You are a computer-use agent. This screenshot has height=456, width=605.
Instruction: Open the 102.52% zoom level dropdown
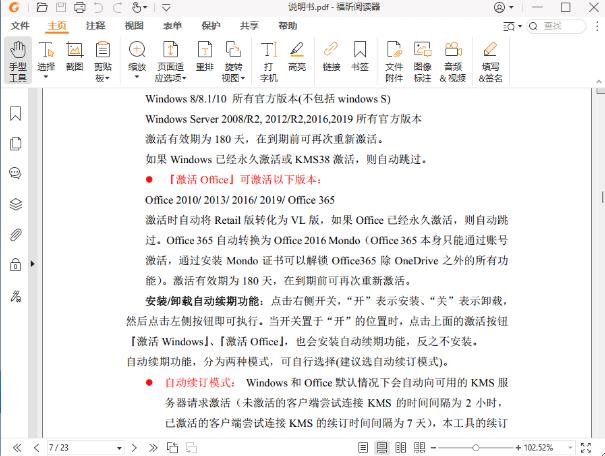pos(570,448)
